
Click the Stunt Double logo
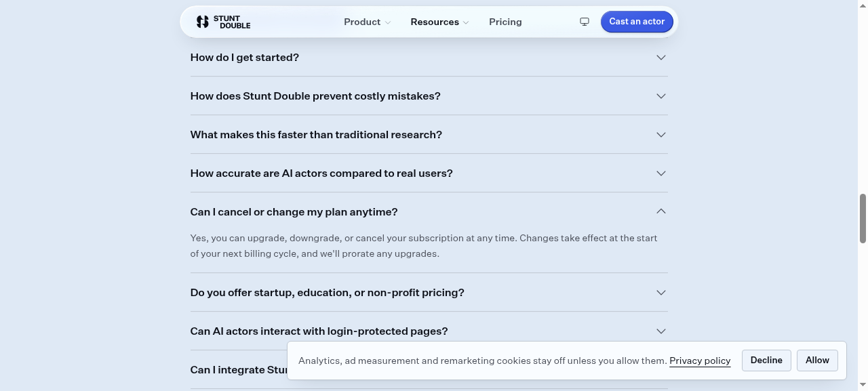223,22
